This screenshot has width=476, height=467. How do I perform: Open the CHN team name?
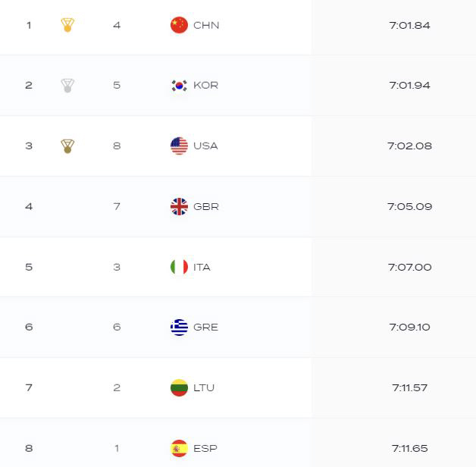(206, 25)
